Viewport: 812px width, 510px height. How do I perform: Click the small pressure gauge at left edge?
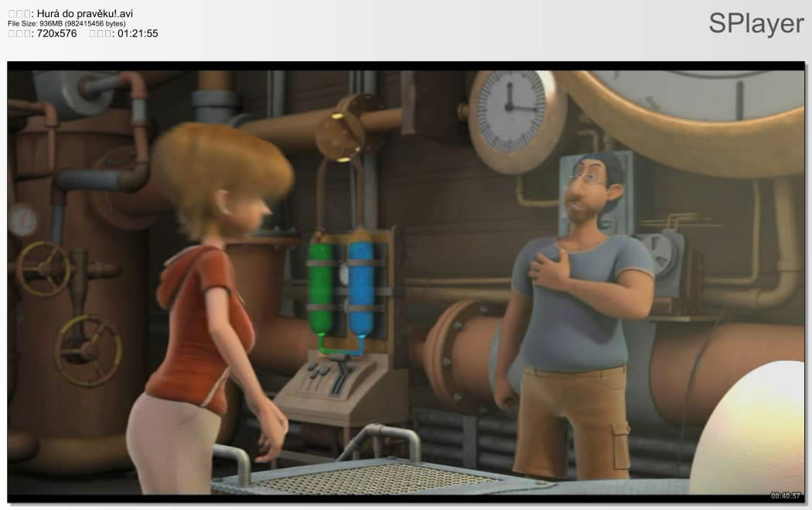pyautogui.click(x=22, y=219)
